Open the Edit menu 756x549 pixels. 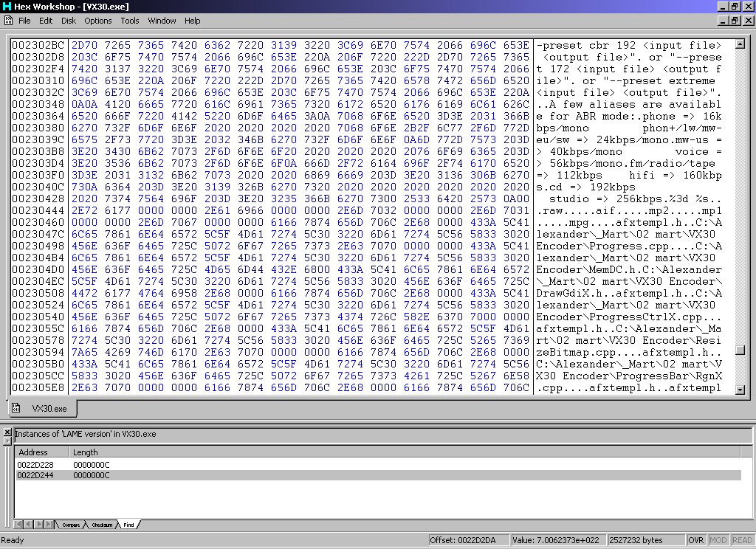click(x=46, y=21)
